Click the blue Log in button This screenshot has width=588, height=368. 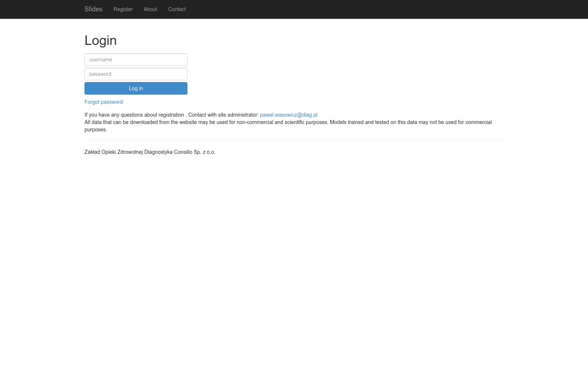click(x=136, y=88)
